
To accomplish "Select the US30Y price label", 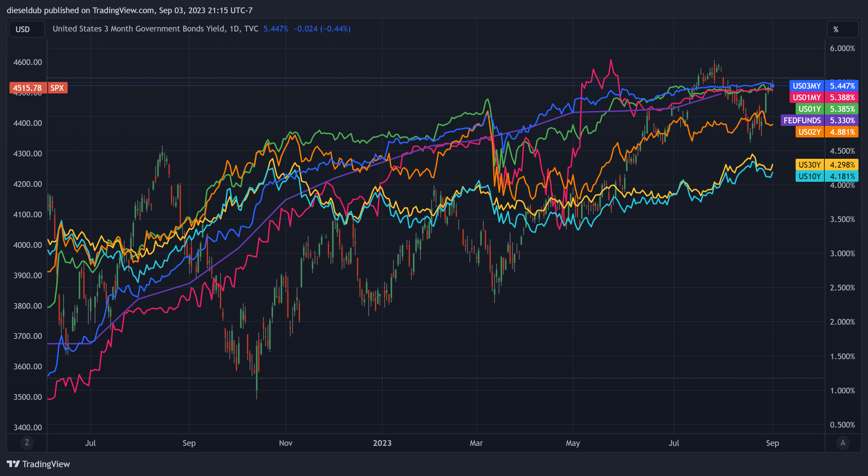I will 827,165.
